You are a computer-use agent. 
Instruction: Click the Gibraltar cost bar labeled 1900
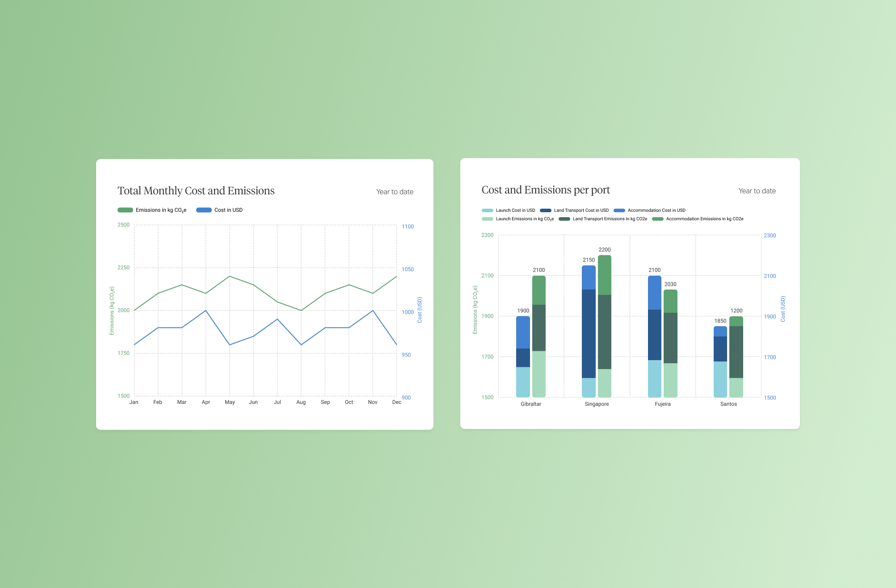click(523, 357)
